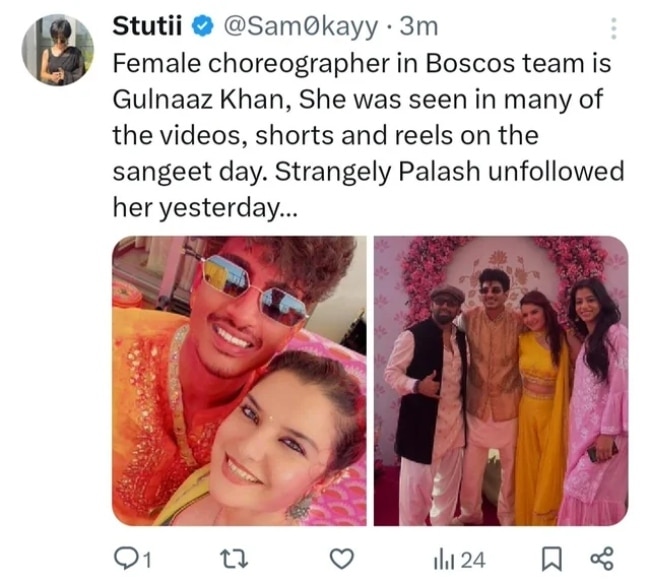650x583 pixels.
Task: Click the display name Stutii
Action: [145, 24]
